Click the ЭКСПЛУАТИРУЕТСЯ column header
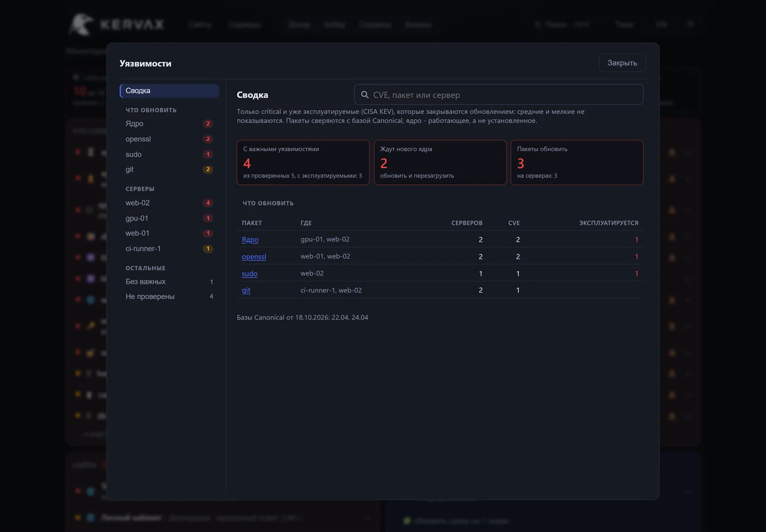The image size is (766, 532). click(609, 223)
